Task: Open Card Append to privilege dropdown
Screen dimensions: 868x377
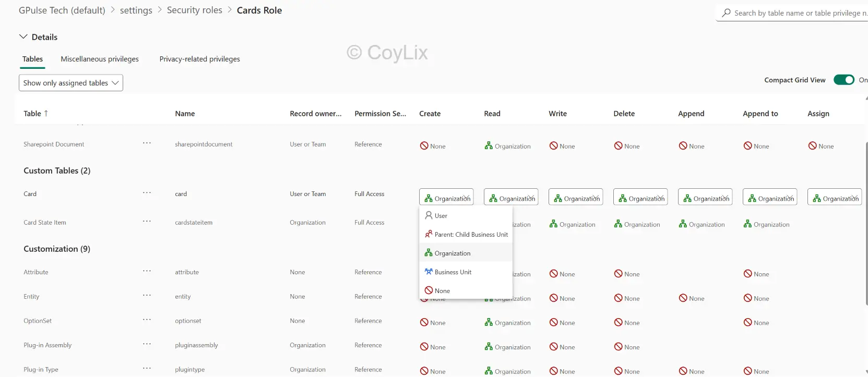Action: pos(770,197)
